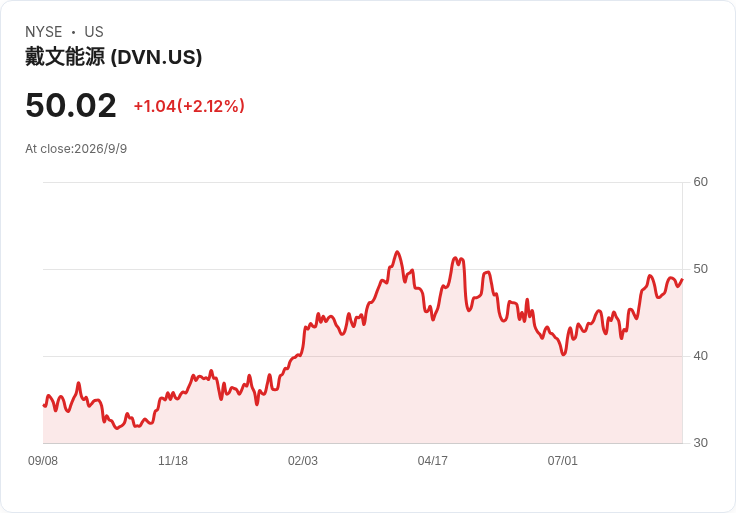
Task: Click the current price 50.02
Action: 71,105
